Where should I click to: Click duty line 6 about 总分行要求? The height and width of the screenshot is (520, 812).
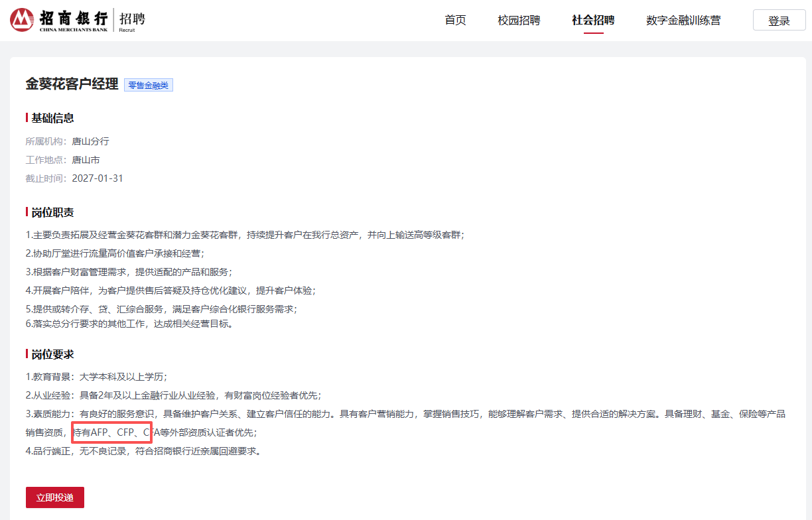[129, 324]
